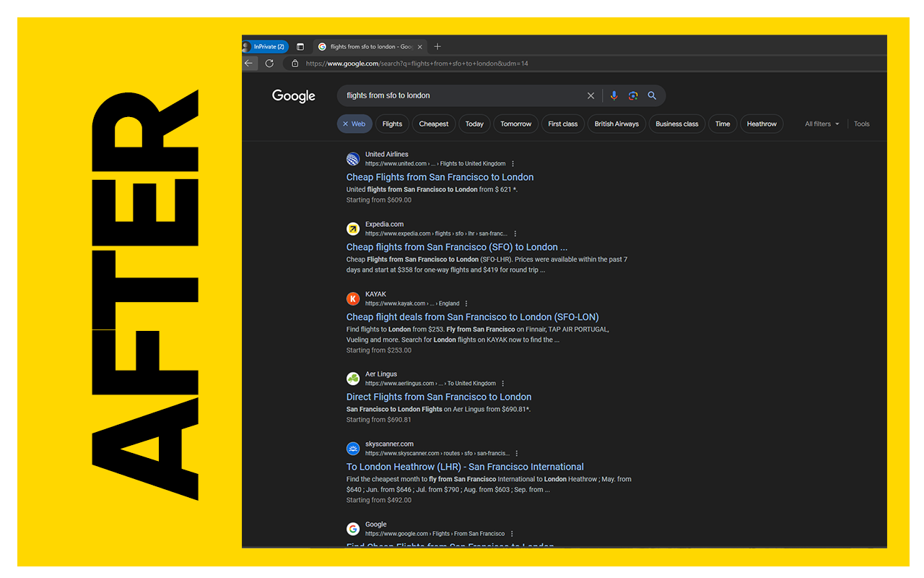Enable the British Airways filter chip
Viewport: 924px width, 578px height.
[616, 124]
